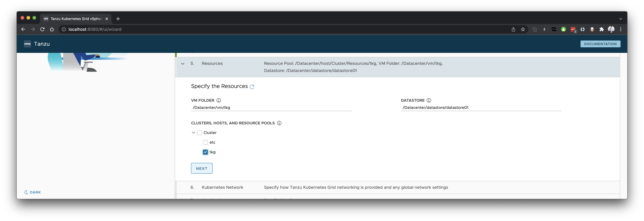Screen dimensions: 644x221
Task: Collapse the Resources step chevron
Action: (183, 64)
